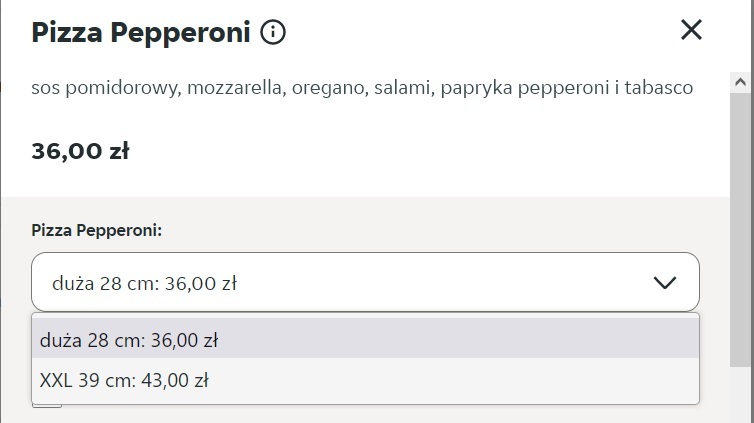The image size is (754, 423).
Task: Click the word 'tabasco' in the description
Action: pos(661,89)
